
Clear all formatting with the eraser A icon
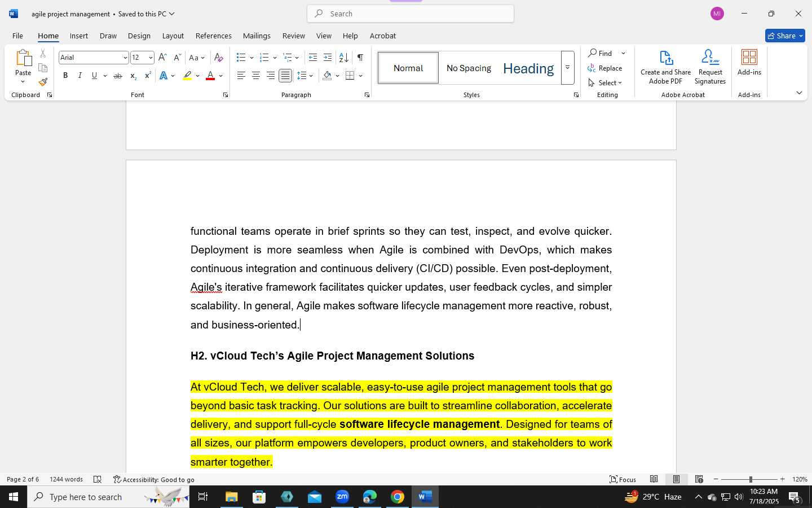pyautogui.click(x=219, y=58)
